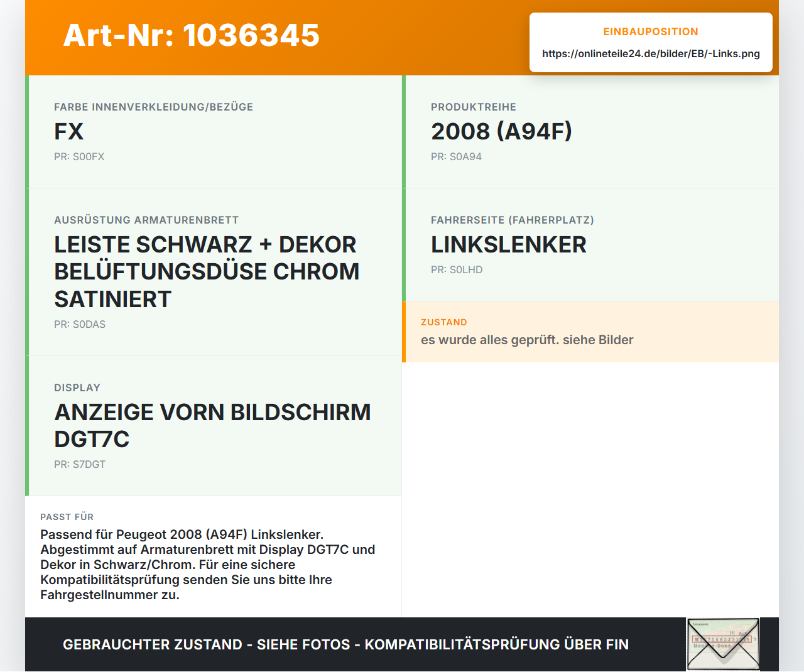The width and height of the screenshot is (804, 672).
Task: Select the 2008 (A94F) product series value
Action: click(x=501, y=131)
